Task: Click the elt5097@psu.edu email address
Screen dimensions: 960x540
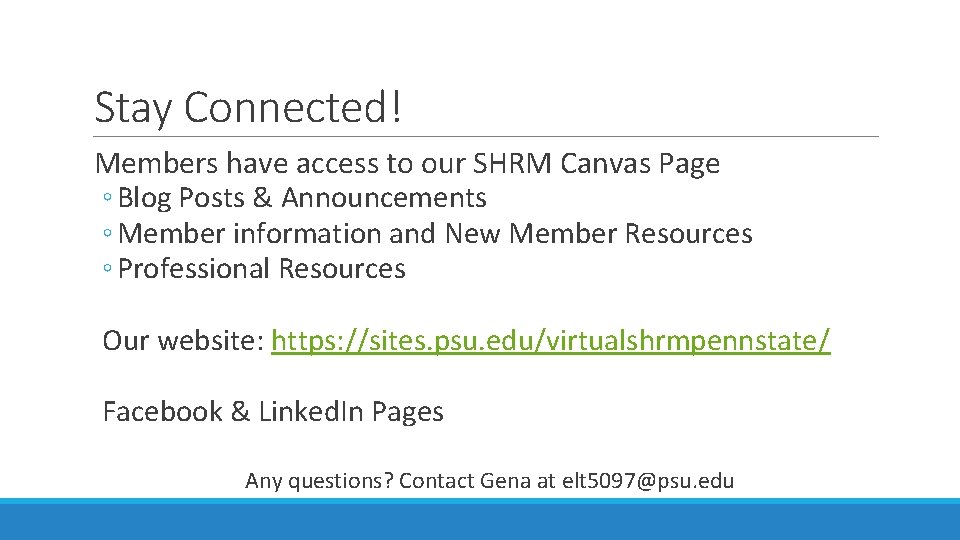Action: tap(647, 481)
